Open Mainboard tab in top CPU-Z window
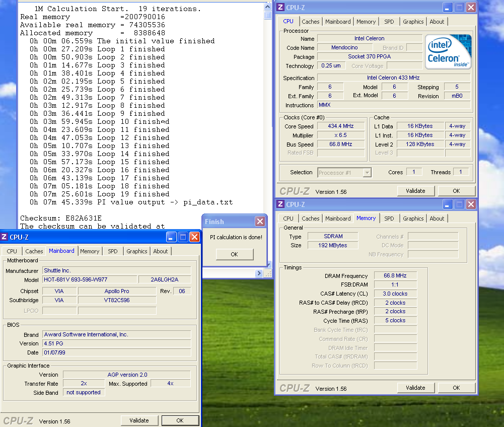 [x=338, y=22]
